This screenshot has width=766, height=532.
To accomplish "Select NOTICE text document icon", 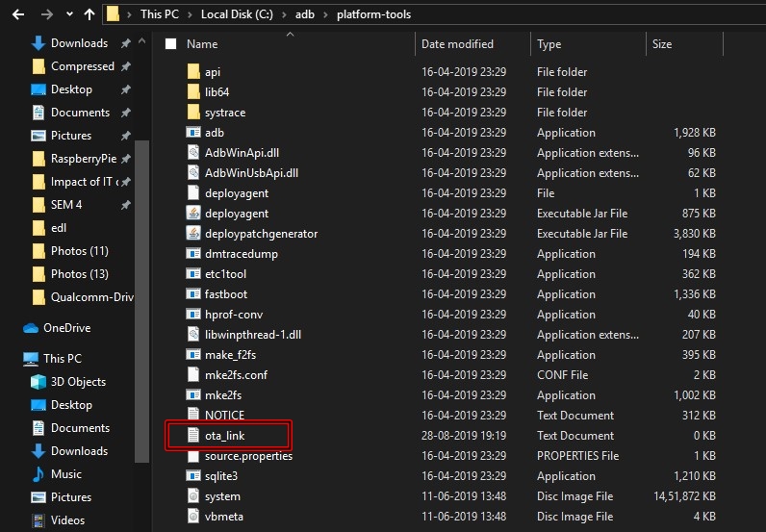I will 194,415.
